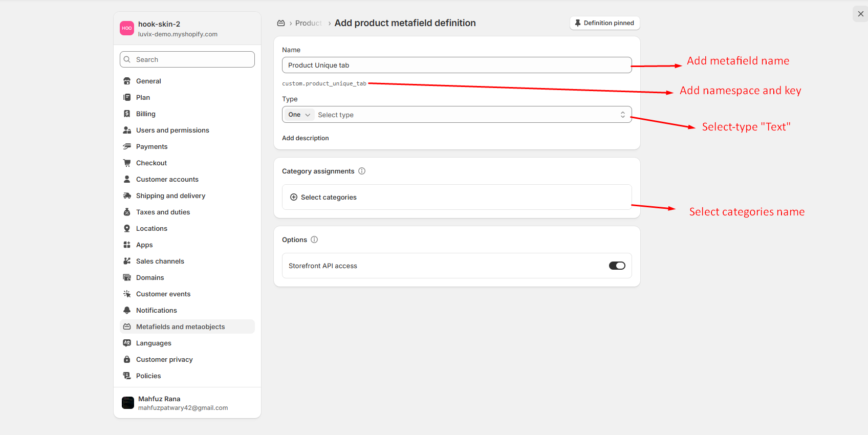Click the info icon next to Options
868x435 pixels.
click(x=314, y=240)
